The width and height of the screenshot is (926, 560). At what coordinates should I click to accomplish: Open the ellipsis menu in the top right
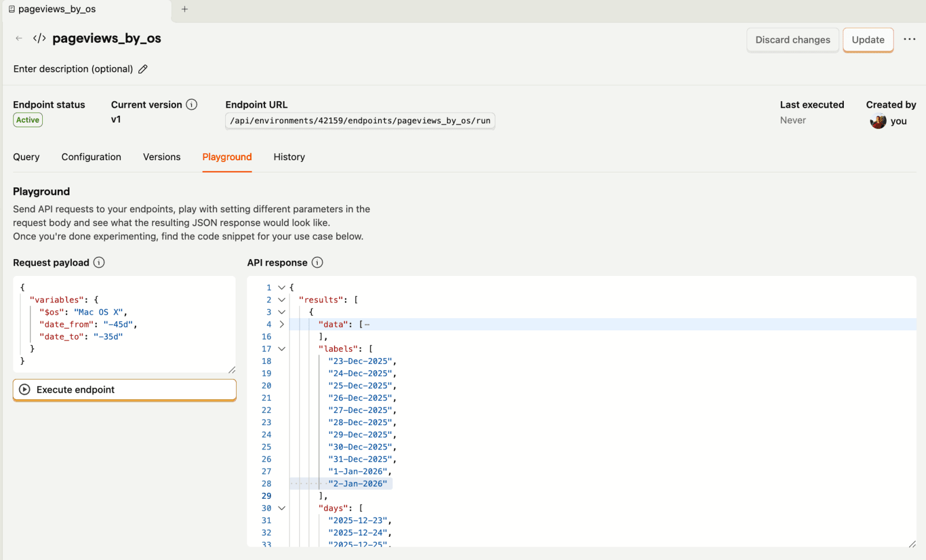click(909, 39)
